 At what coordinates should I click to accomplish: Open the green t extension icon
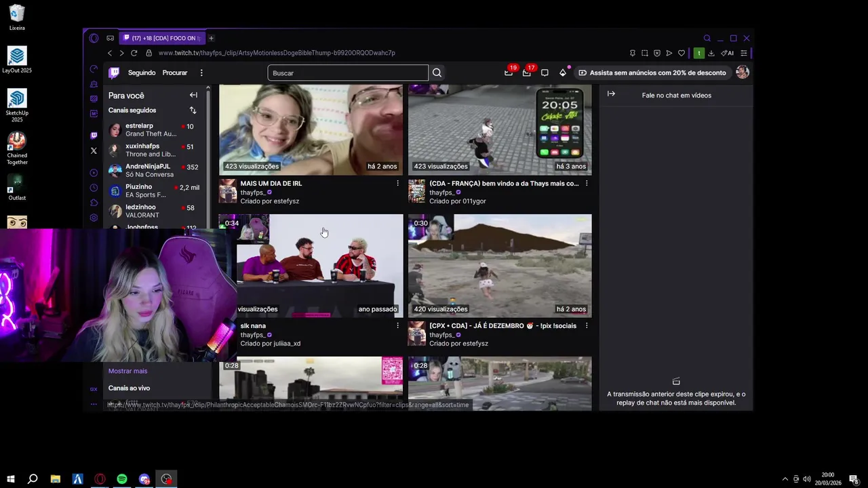click(x=698, y=53)
